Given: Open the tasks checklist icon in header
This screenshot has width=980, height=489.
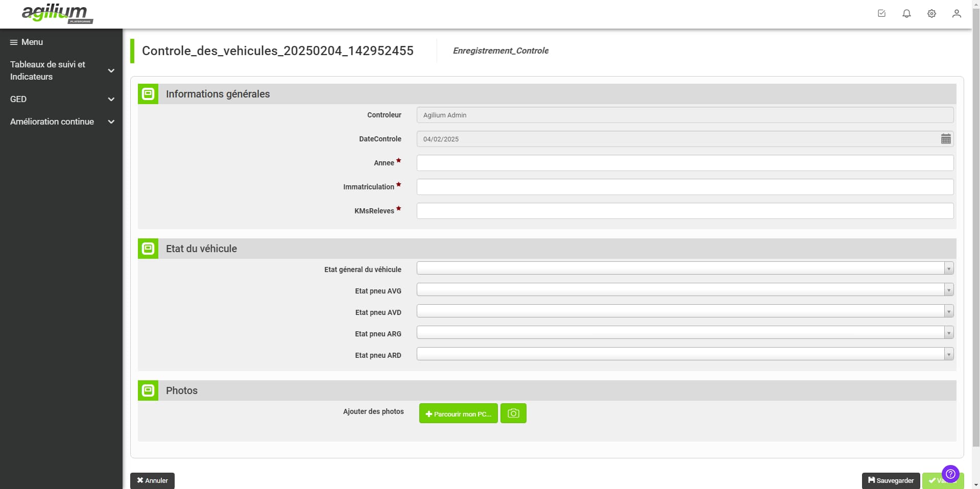Looking at the screenshot, I should coord(881,14).
